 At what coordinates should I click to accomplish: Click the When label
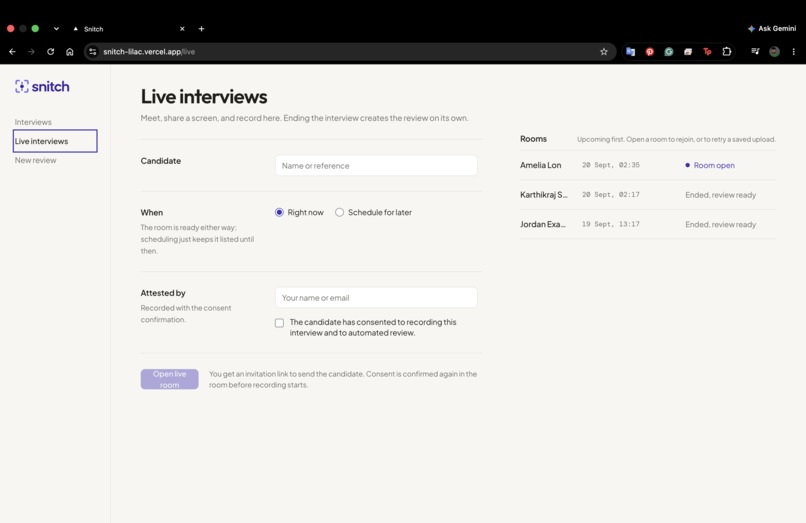pyautogui.click(x=152, y=212)
